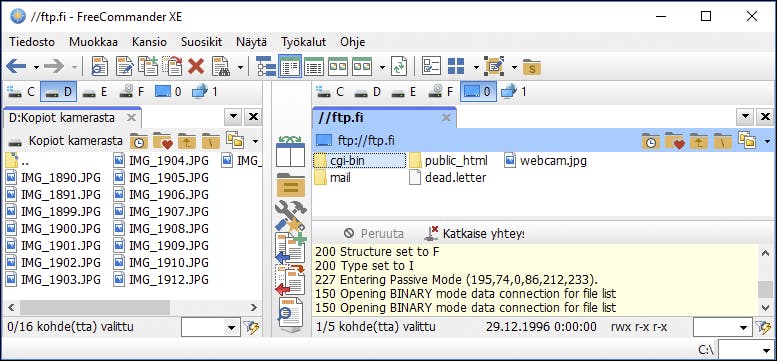Open the right panel tab list dropdown arrow
The height and width of the screenshot is (361, 777).
click(x=745, y=117)
